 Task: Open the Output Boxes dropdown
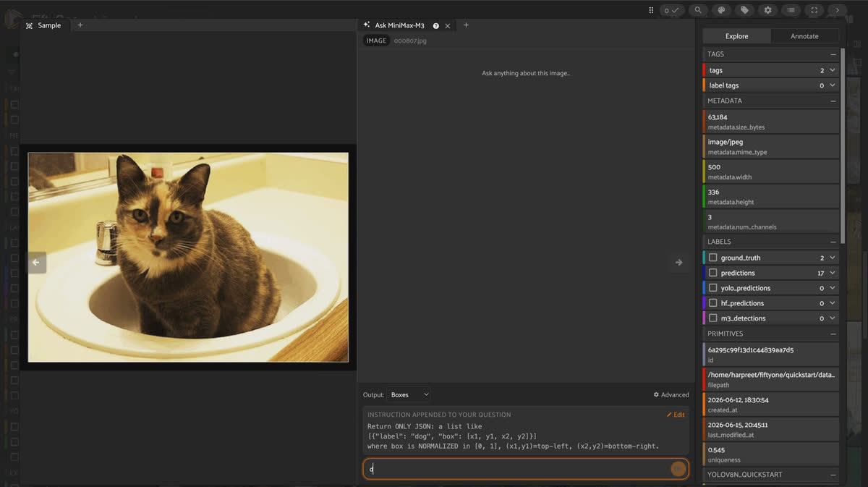click(x=409, y=395)
